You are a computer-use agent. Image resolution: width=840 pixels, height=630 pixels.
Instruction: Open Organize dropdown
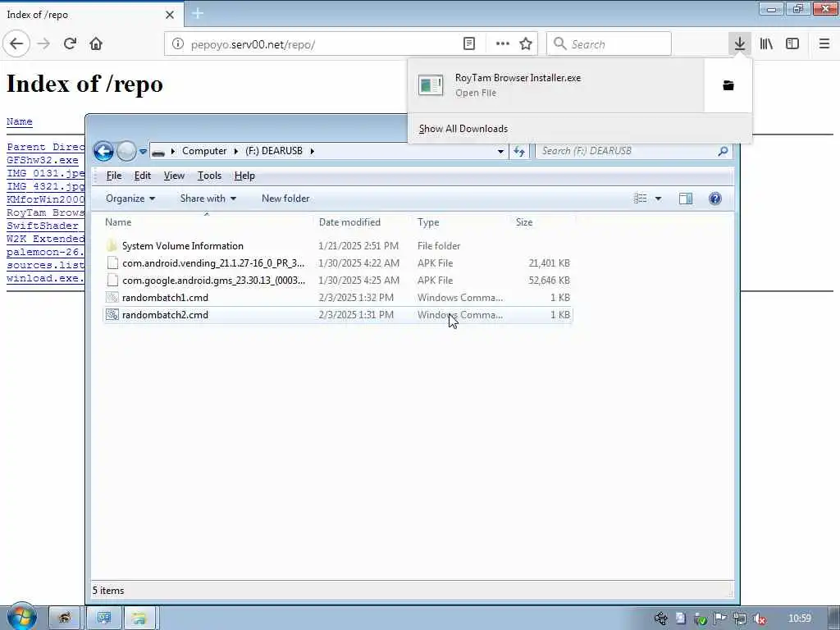pos(130,199)
